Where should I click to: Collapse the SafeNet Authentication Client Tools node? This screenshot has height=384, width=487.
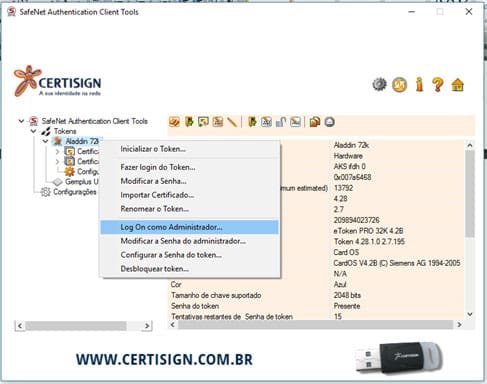21,121
